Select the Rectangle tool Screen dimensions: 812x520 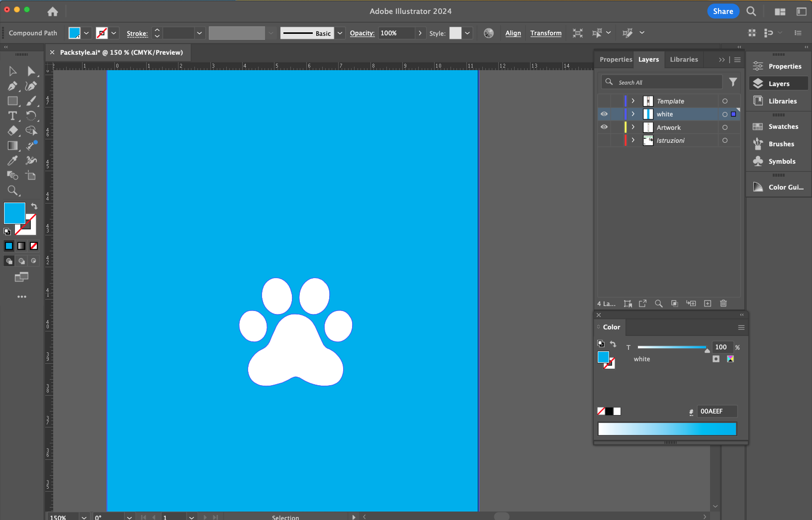[x=12, y=101]
